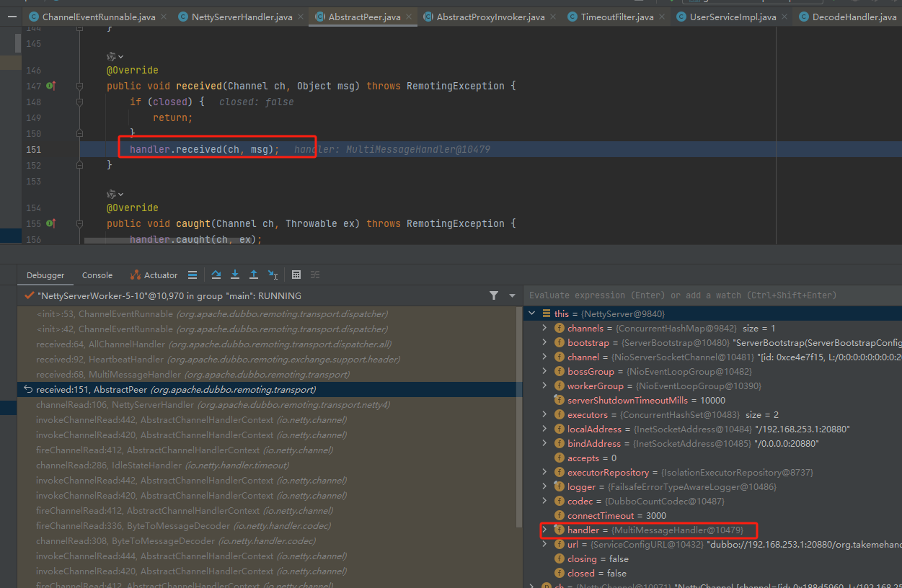Viewport: 902px width, 588px height.
Task: Click the field icon next to accepts
Action: pos(559,458)
